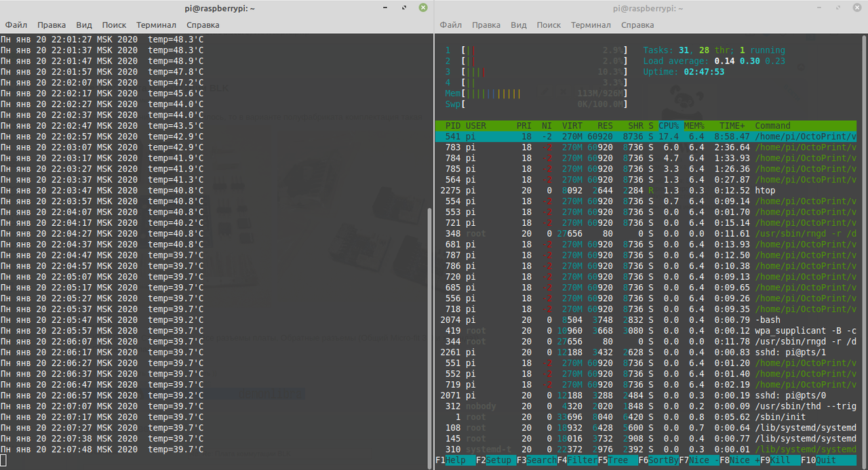Screen dimensions: 868x470
Task: Sort htop by NI column header
Action: 547,125
